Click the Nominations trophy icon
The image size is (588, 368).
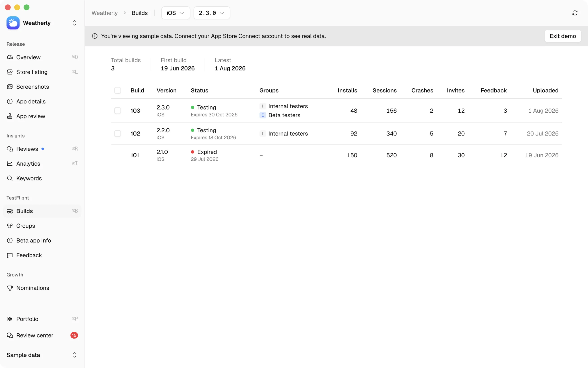click(10, 288)
